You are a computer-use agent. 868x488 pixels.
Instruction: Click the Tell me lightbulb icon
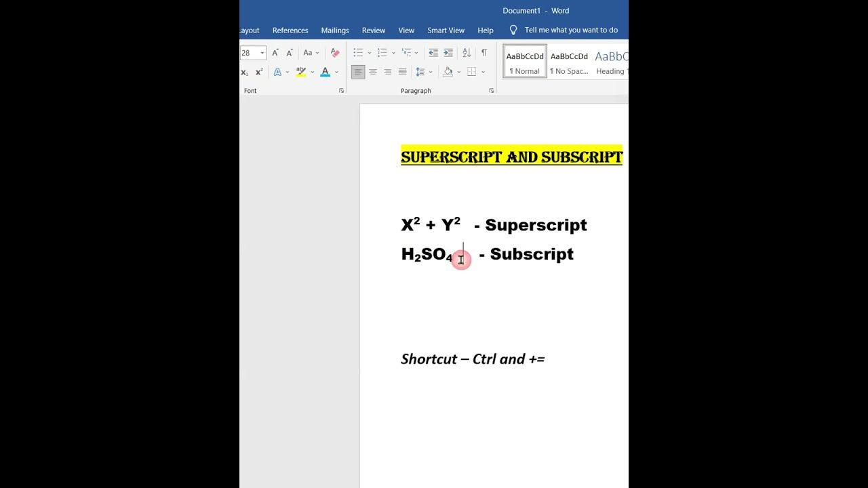[x=513, y=30]
